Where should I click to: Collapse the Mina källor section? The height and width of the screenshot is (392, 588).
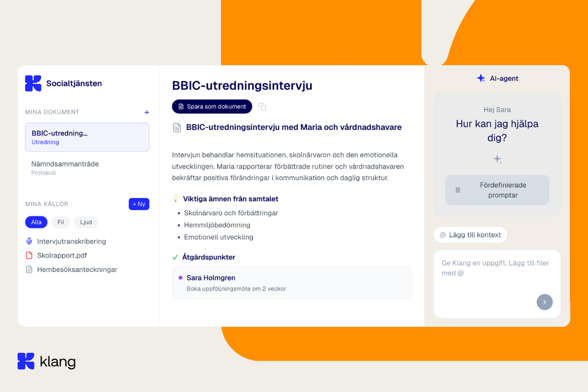(47, 204)
